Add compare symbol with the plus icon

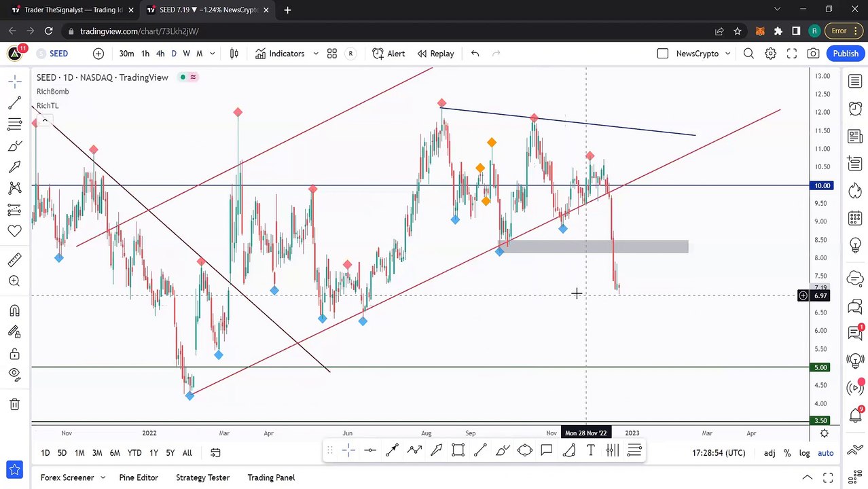98,54
